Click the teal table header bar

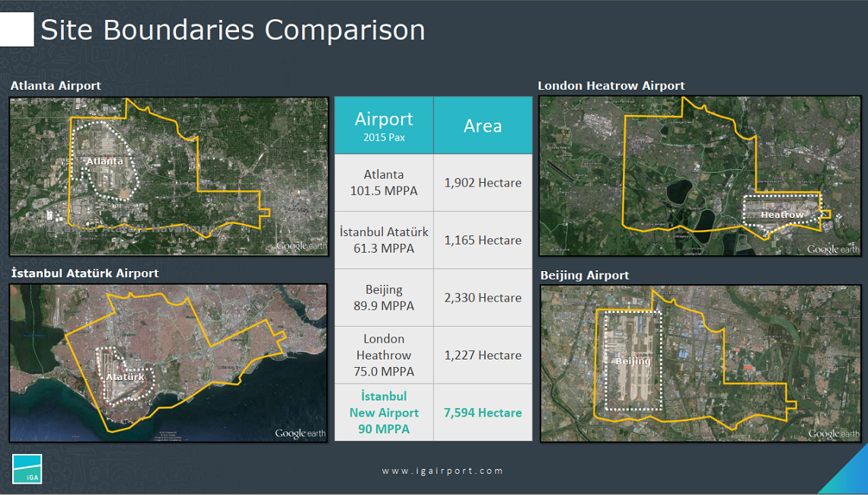click(432, 125)
